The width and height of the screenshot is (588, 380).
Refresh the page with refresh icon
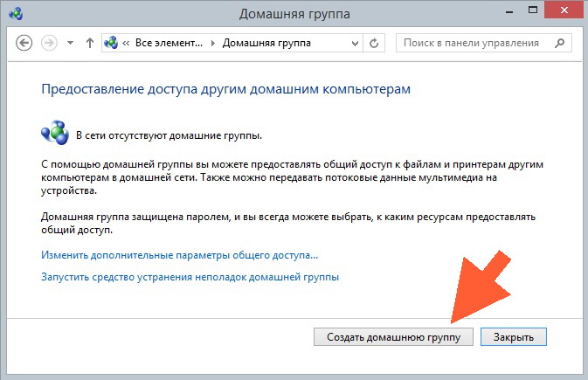pos(374,43)
